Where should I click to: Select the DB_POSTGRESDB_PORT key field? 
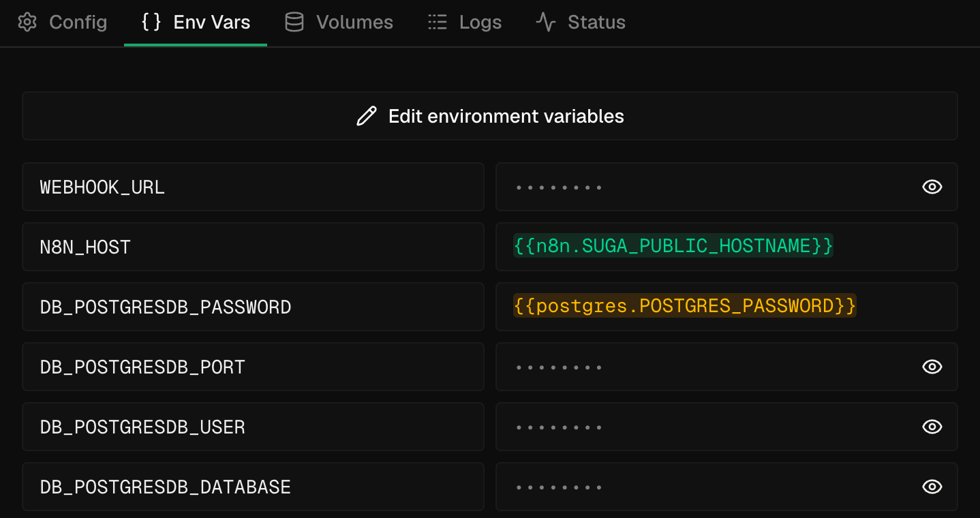point(253,367)
